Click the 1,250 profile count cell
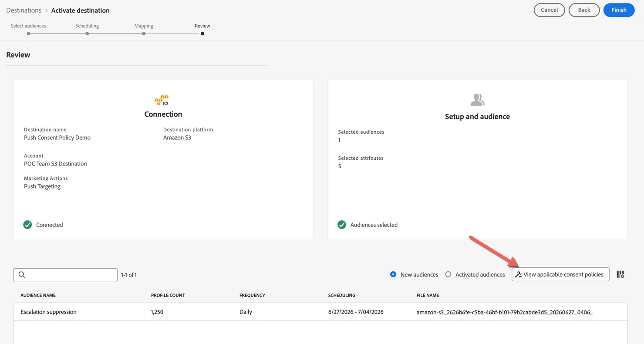Viewport: 644px width, 344px height. tap(157, 312)
